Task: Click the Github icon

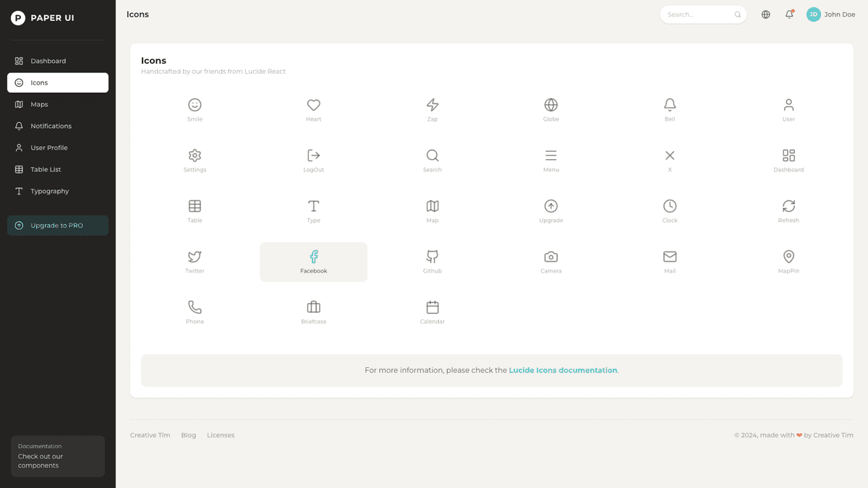Action: [x=432, y=257]
